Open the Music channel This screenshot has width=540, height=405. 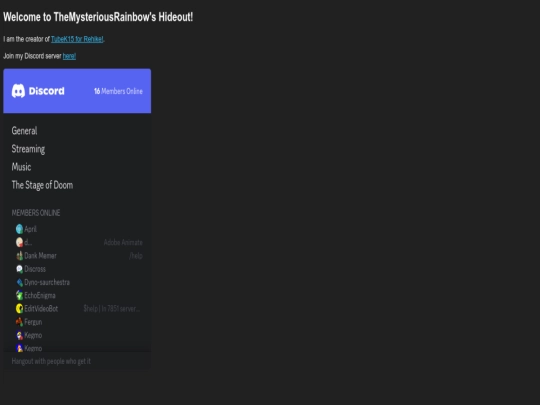21,167
